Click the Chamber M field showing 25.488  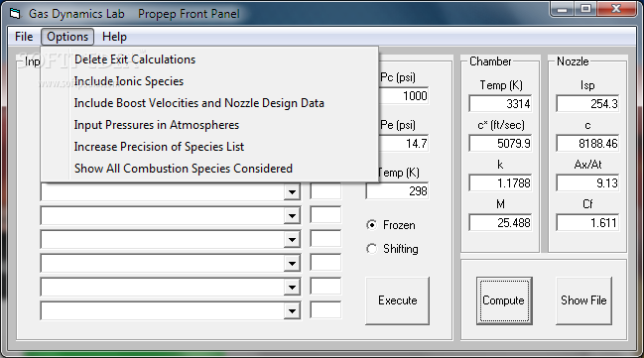coord(500,223)
